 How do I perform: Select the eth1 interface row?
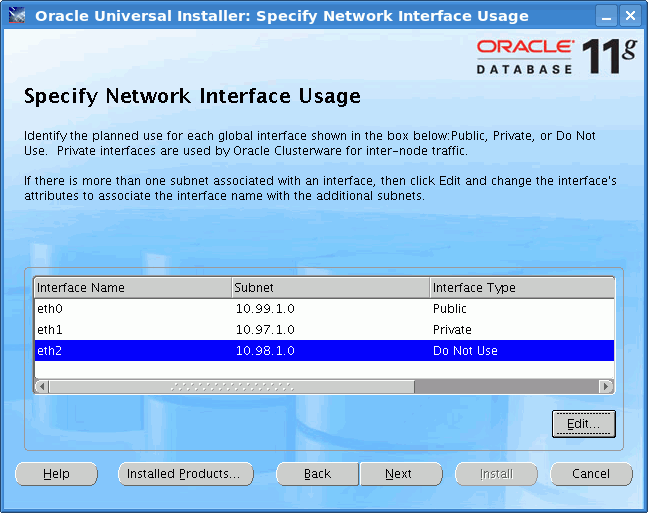(324, 329)
